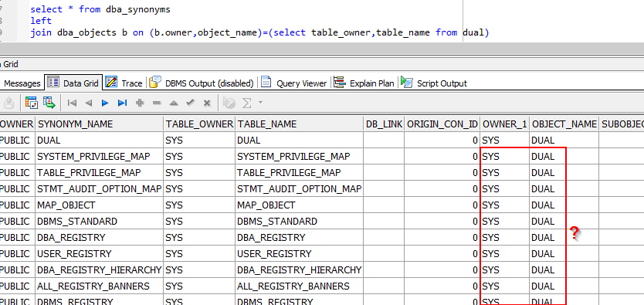This screenshot has height=305, width=644.
Task: Select TABLE_NAME cell DBMS_STANDARD
Action: pyautogui.click(x=299, y=222)
